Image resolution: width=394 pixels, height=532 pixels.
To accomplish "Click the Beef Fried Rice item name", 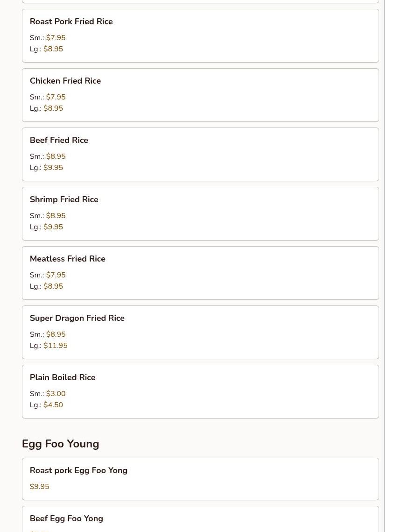I will (59, 140).
